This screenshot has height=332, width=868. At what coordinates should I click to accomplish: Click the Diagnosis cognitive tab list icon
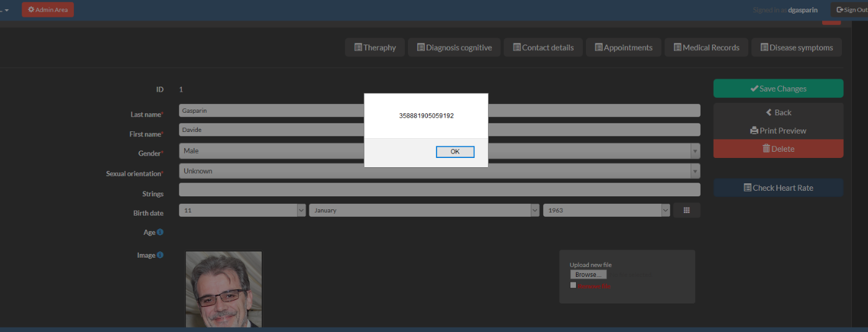click(x=421, y=47)
